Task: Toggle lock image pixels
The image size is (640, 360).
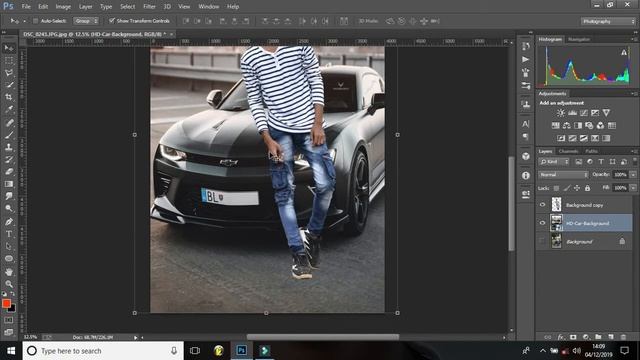Action: point(567,188)
